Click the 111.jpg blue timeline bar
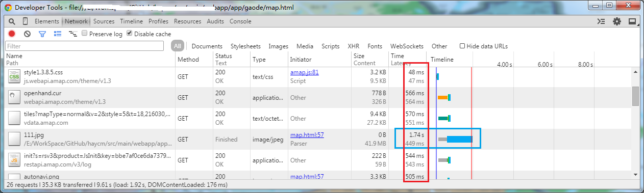Screen dimensions: 644x193 (x=459, y=139)
